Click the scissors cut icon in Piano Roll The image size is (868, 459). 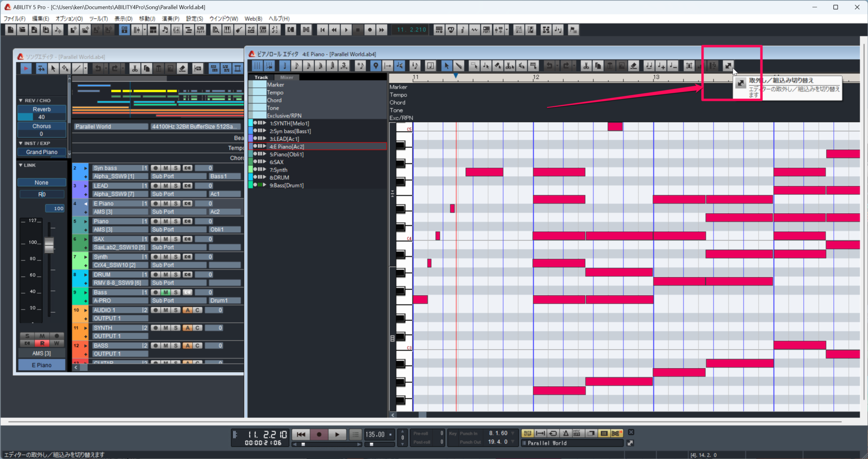tap(586, 66)
